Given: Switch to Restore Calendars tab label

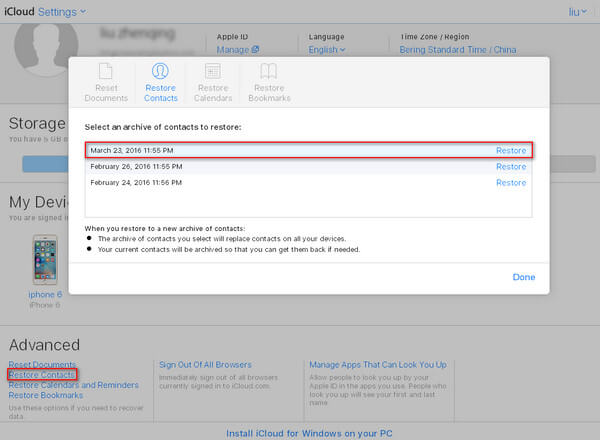Looking at the screenshot, I should (213, 93).
